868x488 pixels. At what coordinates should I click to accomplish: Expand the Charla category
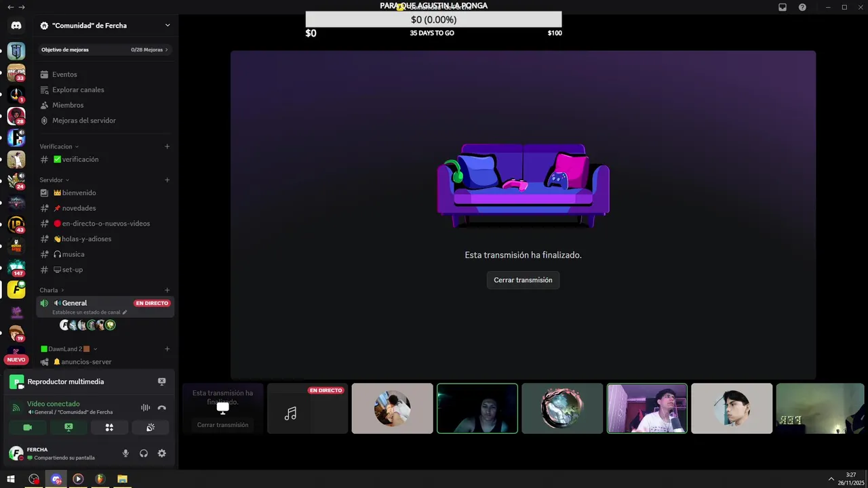[x=52, y=290]
